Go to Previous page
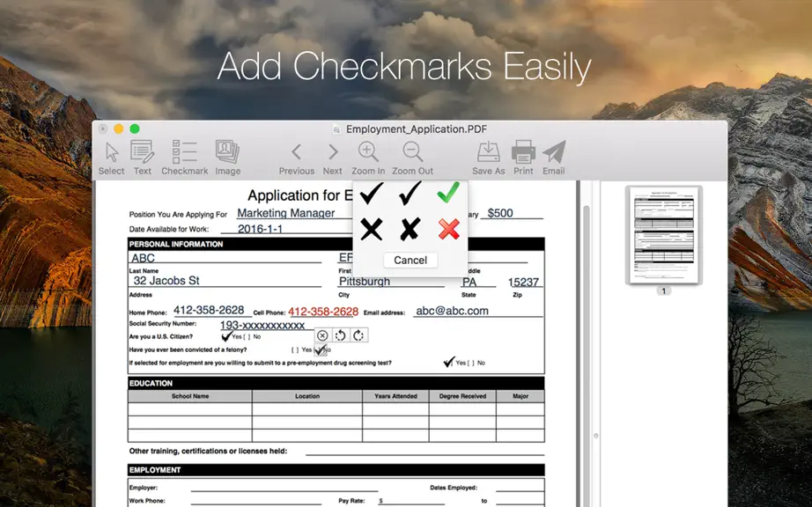Image resolution: width=812 pixels, height=507 pixels. (x=296, y=158)
